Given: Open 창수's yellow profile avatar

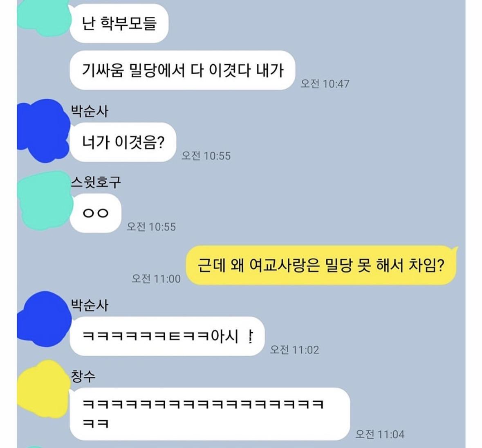Looking at the screenshot, I should tap(43, 389).
